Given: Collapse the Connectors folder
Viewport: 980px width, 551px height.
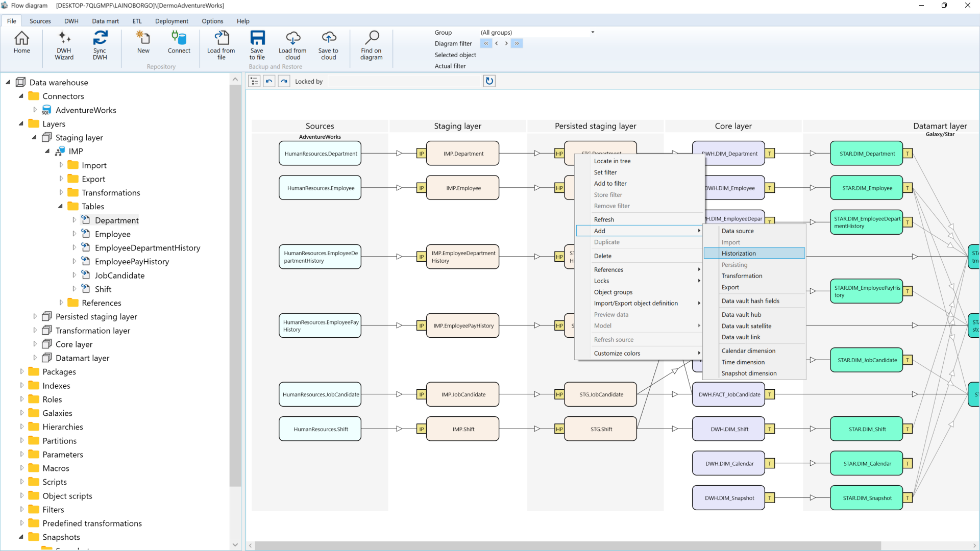Looking at the screenshot, I should tap(21, 96).
